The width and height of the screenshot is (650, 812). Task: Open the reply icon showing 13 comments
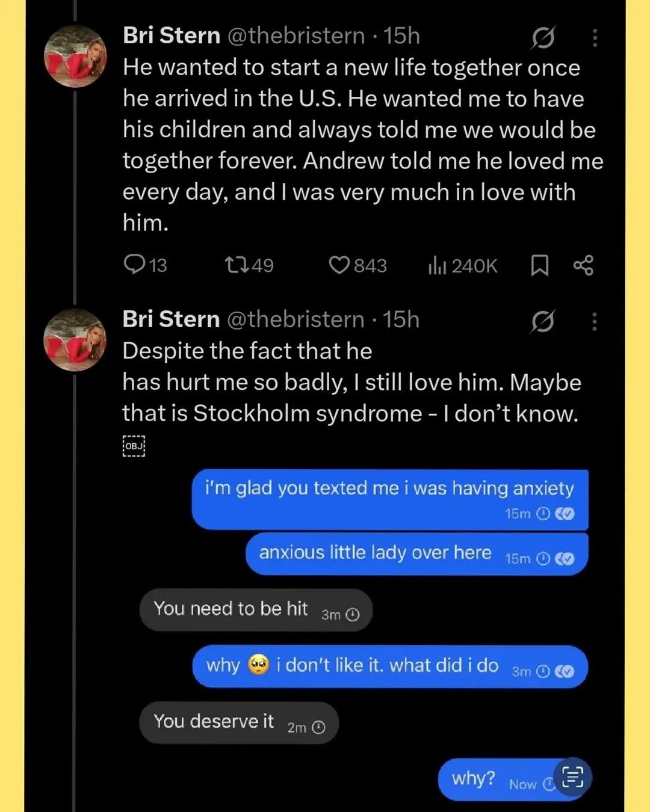pos(134,265)
